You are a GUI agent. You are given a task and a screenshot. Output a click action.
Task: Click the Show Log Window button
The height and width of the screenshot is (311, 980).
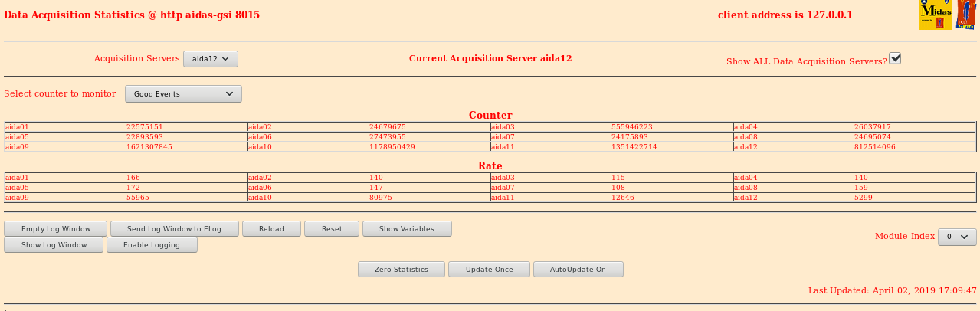(54, 244)
